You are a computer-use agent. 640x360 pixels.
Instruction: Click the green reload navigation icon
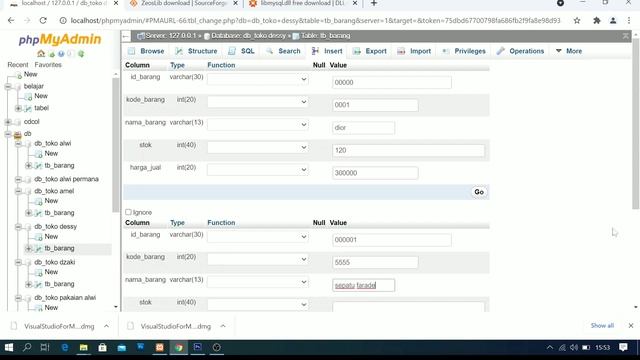[81, 54]
